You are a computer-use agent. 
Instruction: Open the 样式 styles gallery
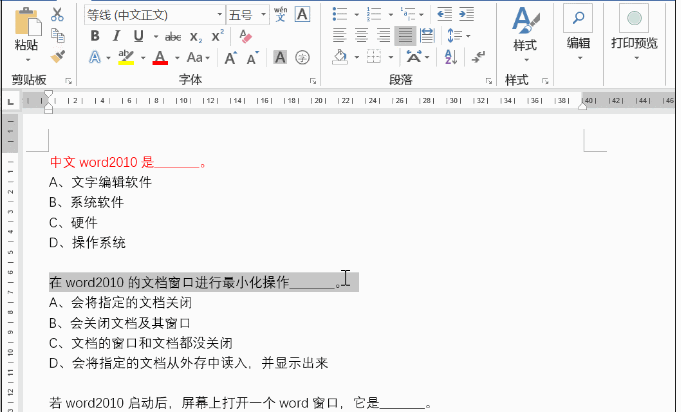pyautogui.click(x=526, y=33)
